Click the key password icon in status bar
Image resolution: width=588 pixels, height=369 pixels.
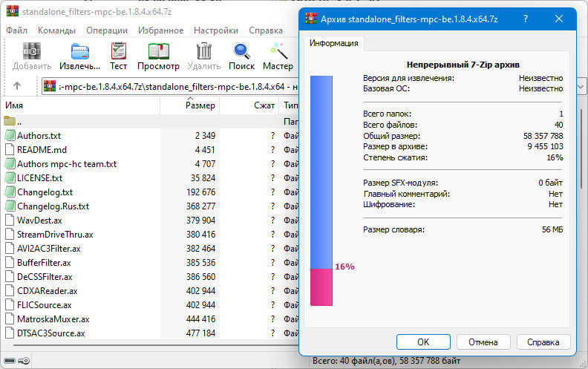24,361
